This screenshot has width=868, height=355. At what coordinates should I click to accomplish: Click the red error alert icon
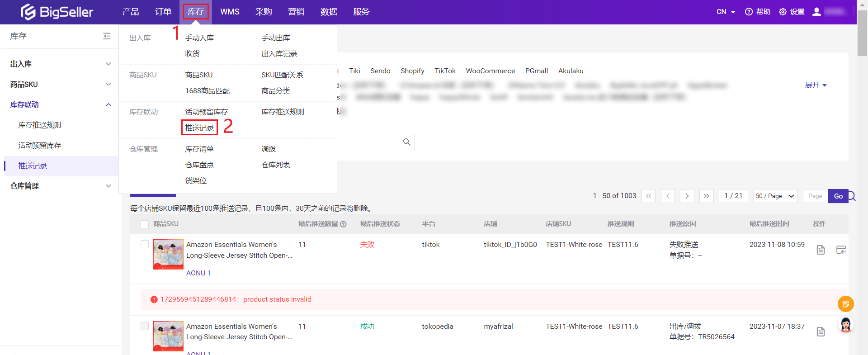click(154, 299)
